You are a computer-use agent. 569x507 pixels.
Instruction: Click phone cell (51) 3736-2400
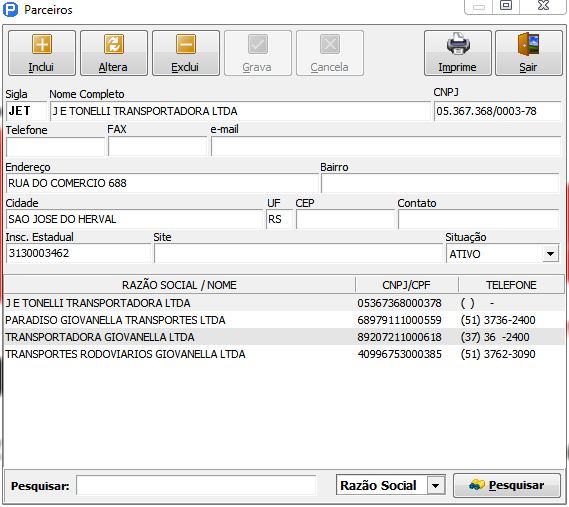498,320
